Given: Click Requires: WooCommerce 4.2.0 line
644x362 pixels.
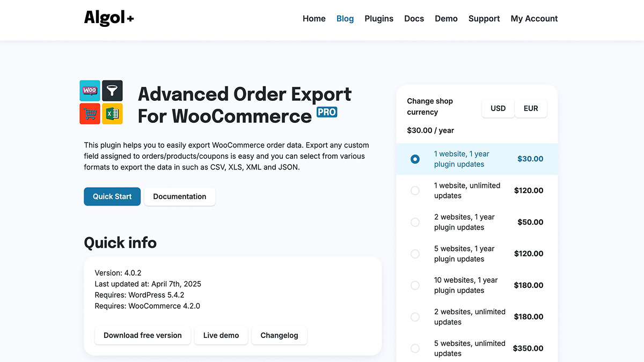Looking at the screenshot, I should (x=147, y=306).
